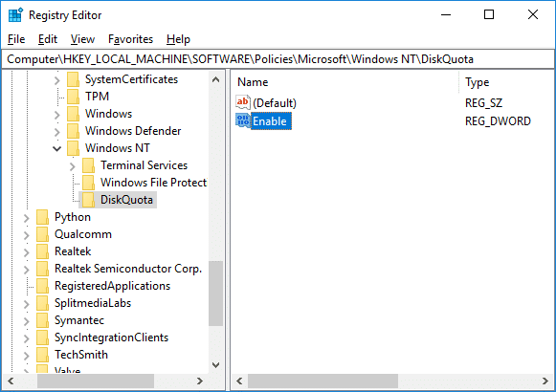The width and height of the screenshot is (556, 392).
Task: Click the Registry Editor title bar icon
Action: [15, 15]
